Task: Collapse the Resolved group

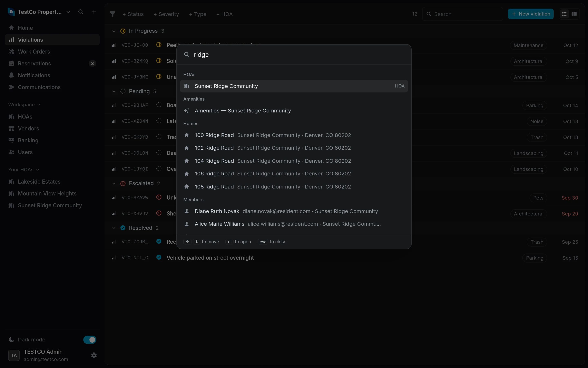Action: click(x=114, y=228)
